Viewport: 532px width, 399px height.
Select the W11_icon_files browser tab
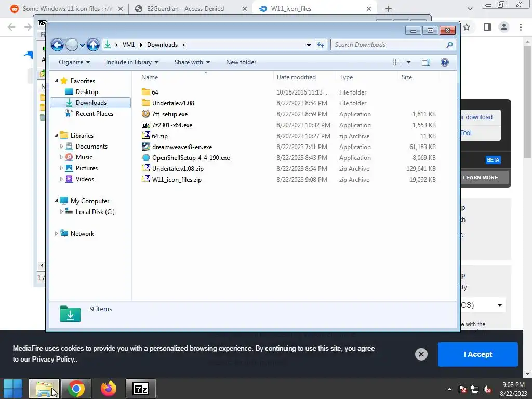point(314,9)
